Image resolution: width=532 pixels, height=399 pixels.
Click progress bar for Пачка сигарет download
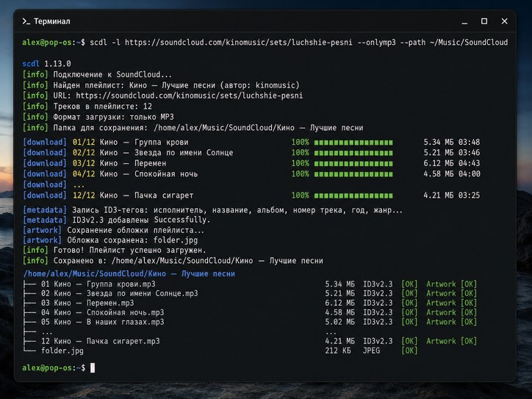coord(353,195)
